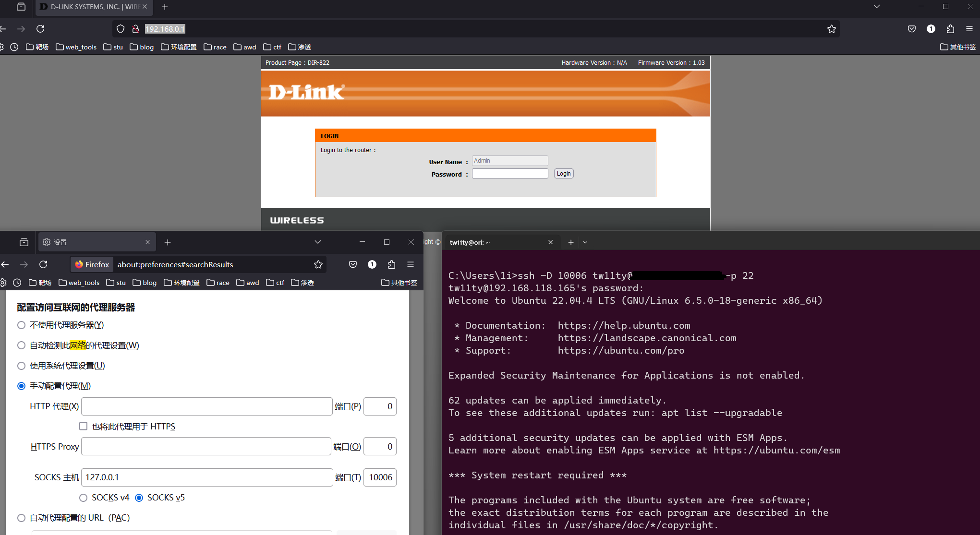Click the tracking protection shield icon

coord(121,29)
